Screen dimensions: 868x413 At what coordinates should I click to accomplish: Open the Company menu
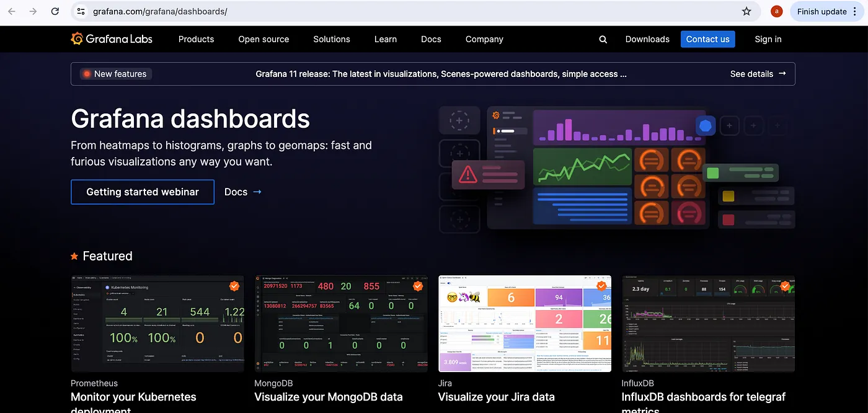tap(484, 39)
